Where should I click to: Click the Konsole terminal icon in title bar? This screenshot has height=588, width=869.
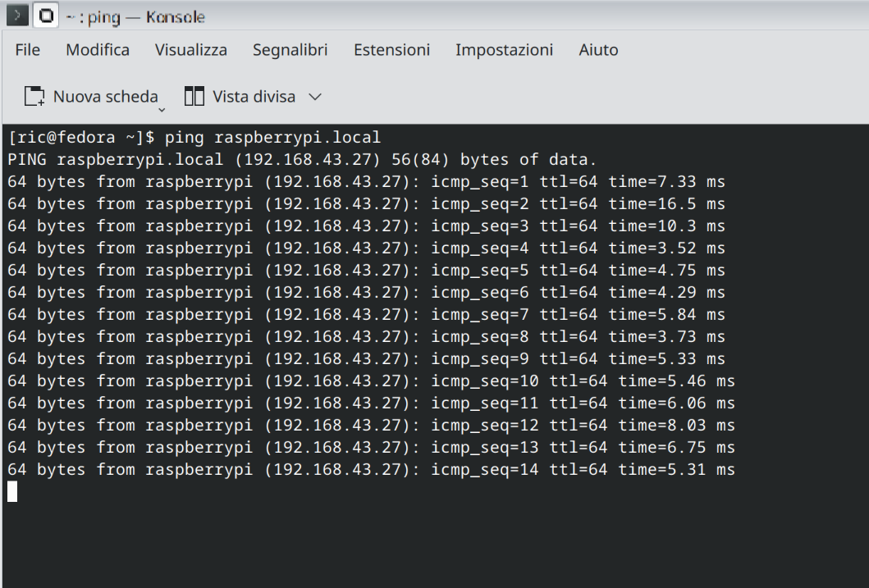tap(17, 16)
